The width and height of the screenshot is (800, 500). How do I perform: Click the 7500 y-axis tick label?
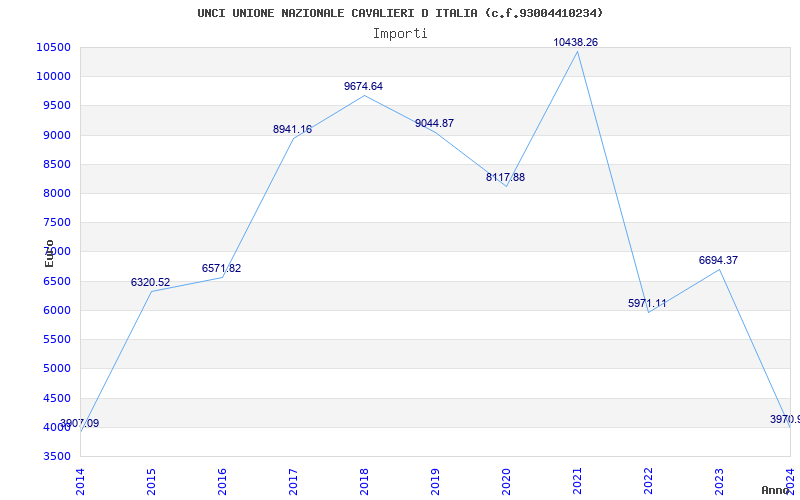tap(56, 222)
